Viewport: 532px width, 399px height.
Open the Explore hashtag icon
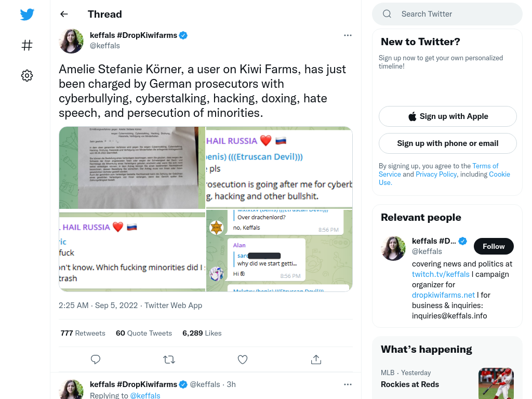27,45
